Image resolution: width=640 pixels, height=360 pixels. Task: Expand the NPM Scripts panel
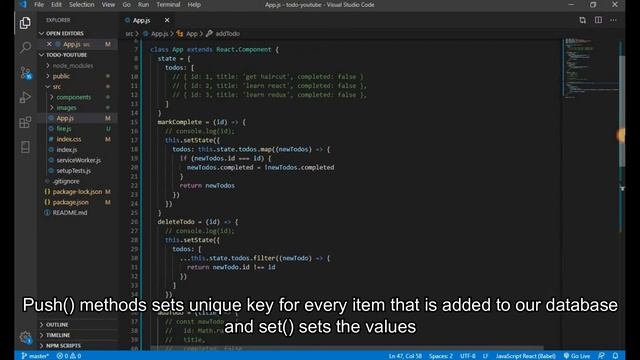(x=63, y=346)
